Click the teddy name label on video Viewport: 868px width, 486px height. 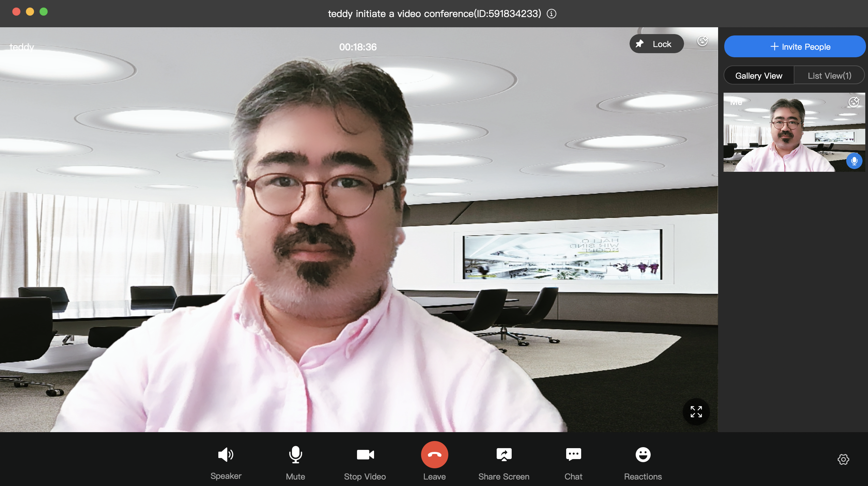22,47
